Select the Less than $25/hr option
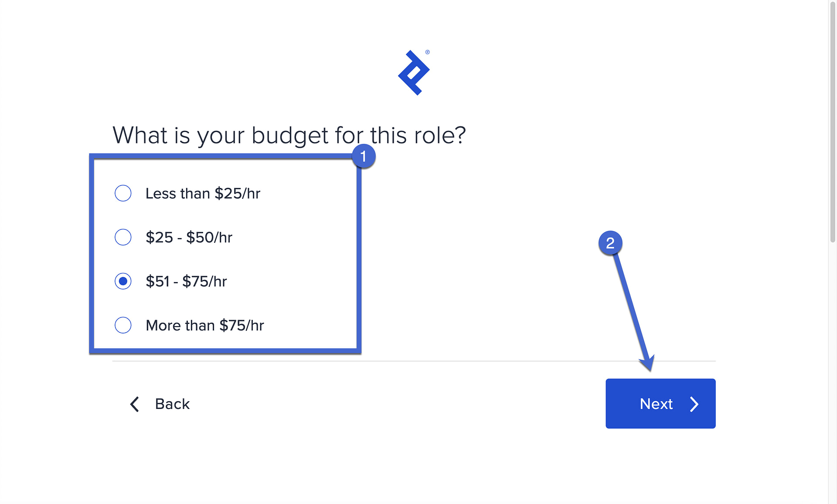This screenshot has height=504, width=837. 123,193
